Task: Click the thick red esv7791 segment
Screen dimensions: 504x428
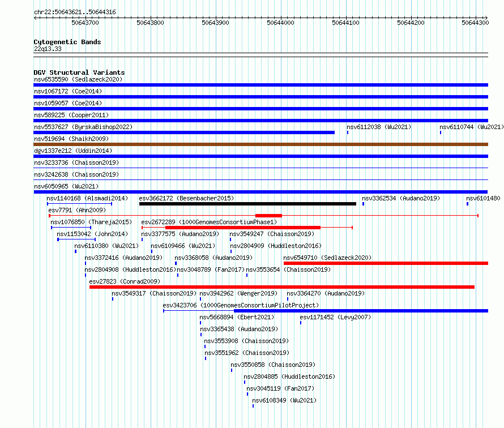Action: click(x=269, y=216)
